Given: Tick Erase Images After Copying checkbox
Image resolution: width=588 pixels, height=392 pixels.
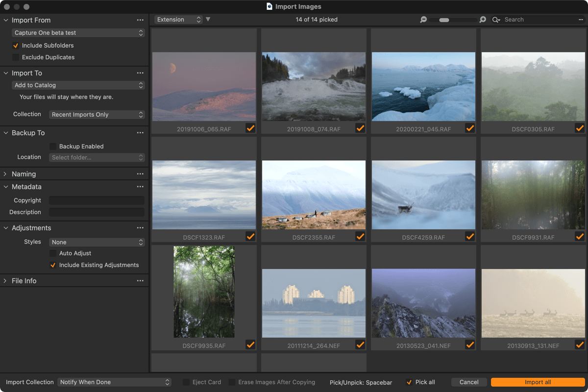Looking at the screenshot, I should coord(232,382).
